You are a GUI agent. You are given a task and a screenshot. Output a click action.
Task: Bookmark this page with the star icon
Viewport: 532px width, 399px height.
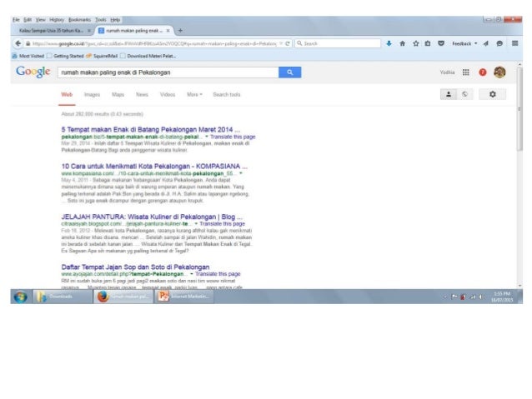click(415, 43)
